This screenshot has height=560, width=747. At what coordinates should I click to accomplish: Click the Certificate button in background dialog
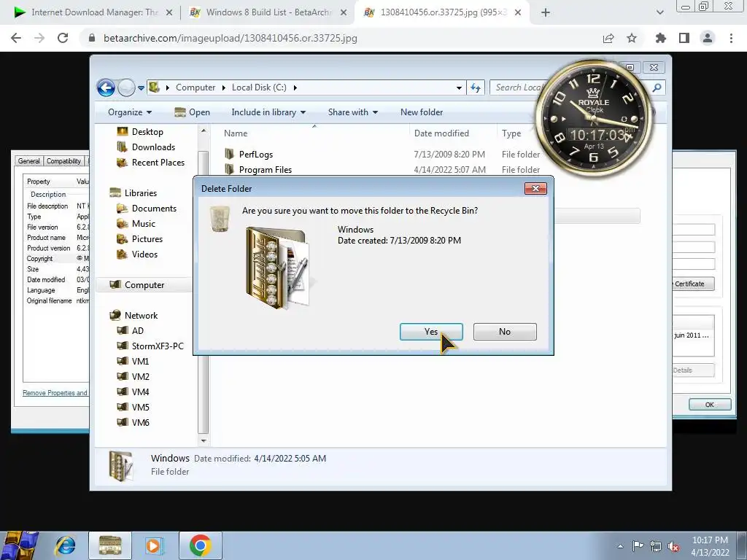[x=693, y=284]
